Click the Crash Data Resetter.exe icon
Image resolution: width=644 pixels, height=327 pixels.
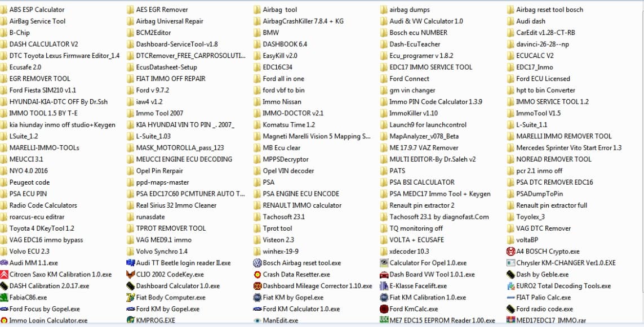257,275
